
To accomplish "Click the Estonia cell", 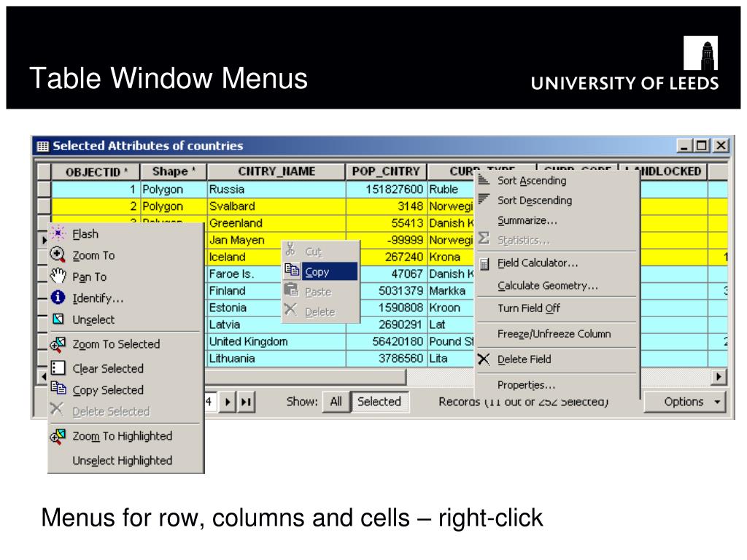I will pos(244,308).
